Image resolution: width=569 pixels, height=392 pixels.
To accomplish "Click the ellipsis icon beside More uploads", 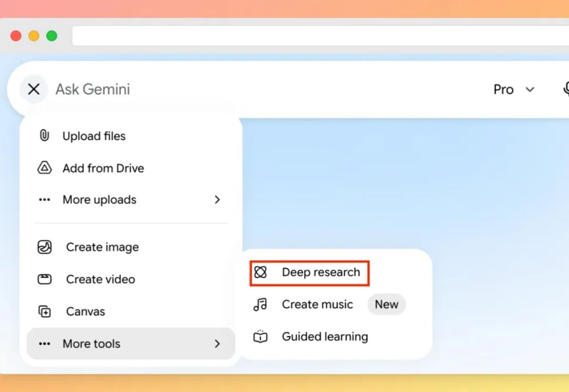I will coord(45,200).
